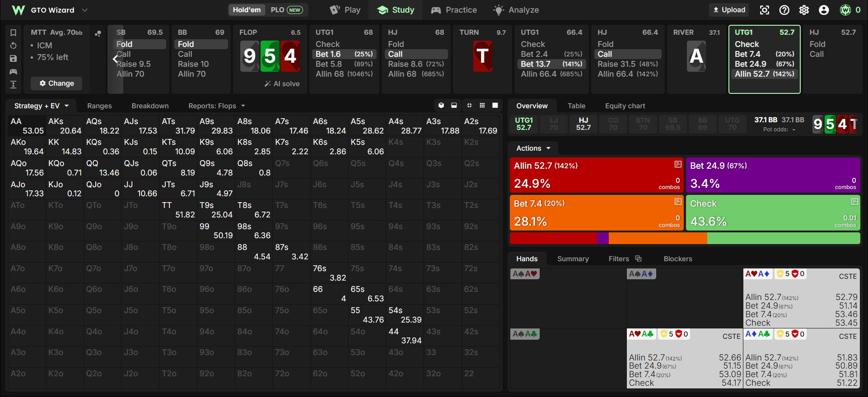Click the green W coin balance icon

[x=845, y=10]
